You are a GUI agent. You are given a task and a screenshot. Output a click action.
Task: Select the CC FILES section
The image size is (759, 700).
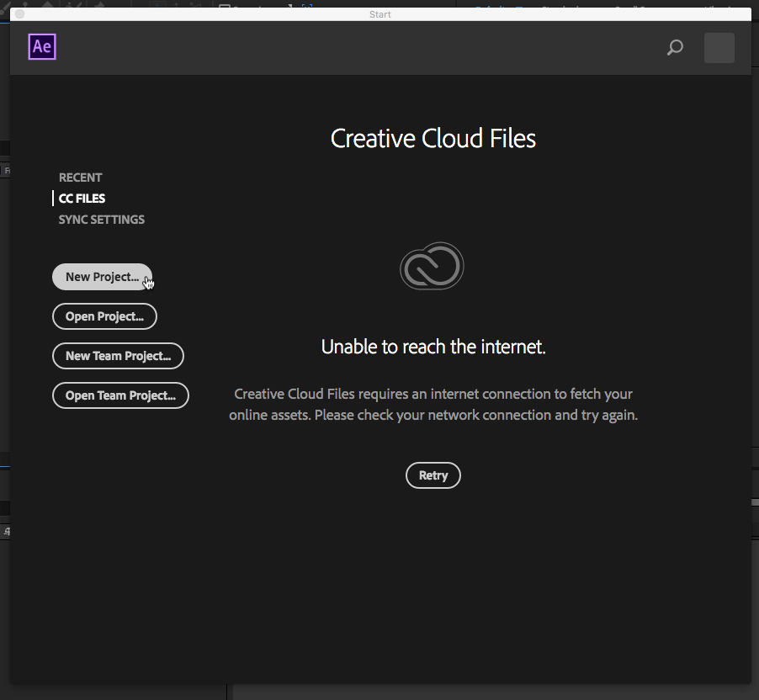(82, 199)
